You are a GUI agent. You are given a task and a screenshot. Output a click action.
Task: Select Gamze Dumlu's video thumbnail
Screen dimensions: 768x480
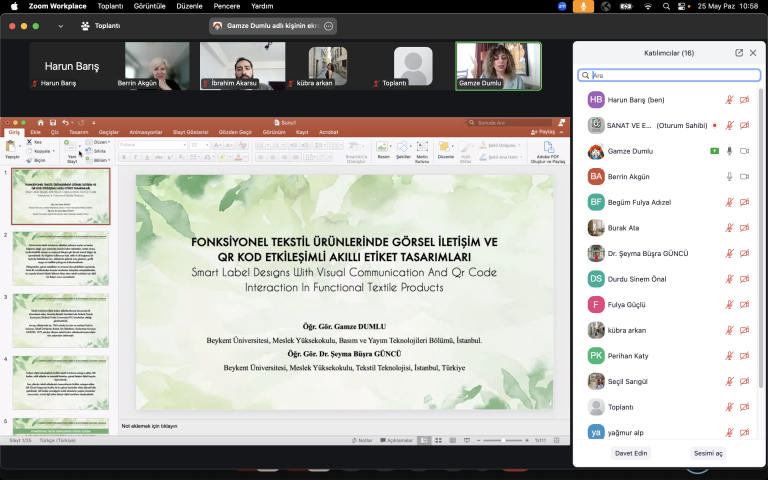498,66
